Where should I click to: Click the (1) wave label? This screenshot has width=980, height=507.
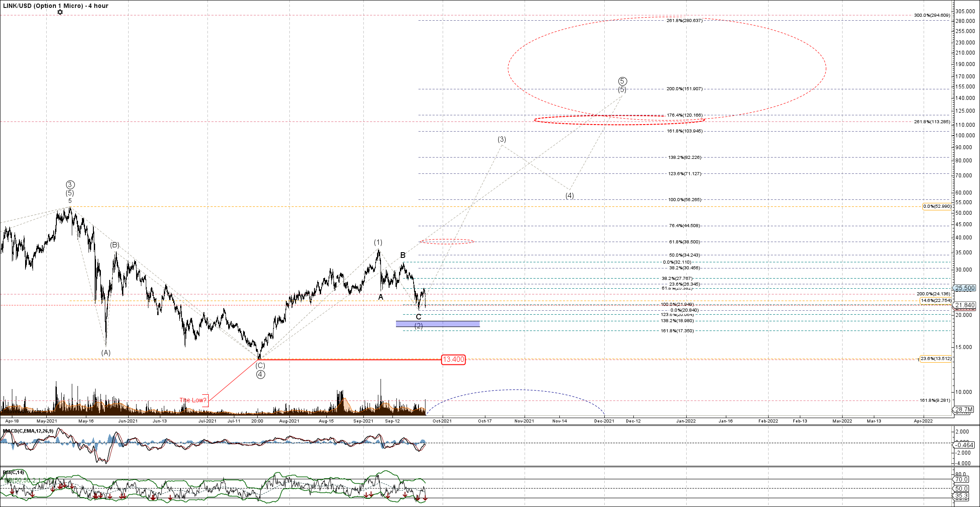coord(378,242)
